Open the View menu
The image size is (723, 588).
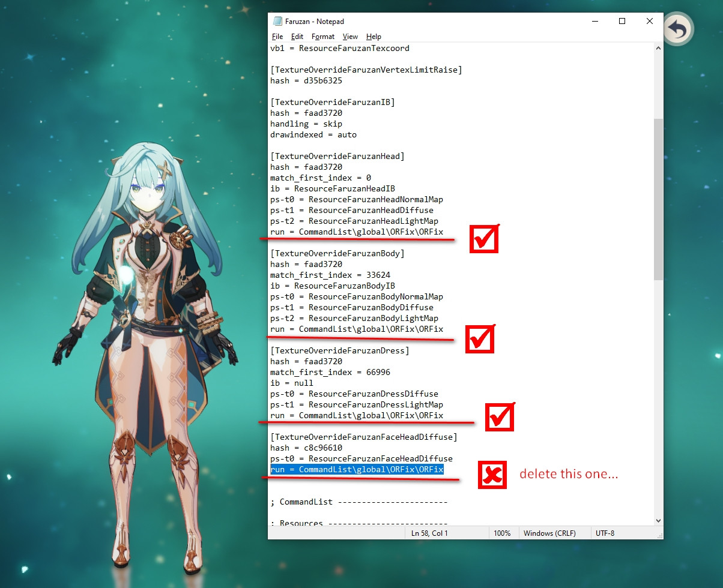350,37
